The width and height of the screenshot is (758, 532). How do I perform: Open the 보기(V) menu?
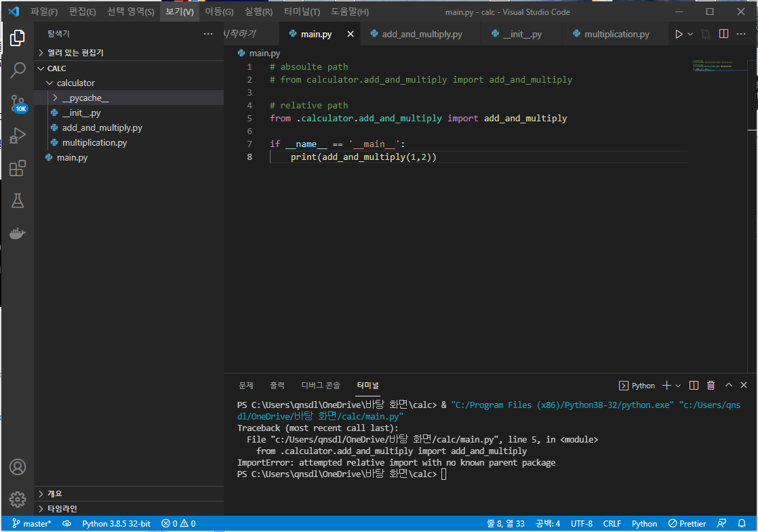pos(180,12)
